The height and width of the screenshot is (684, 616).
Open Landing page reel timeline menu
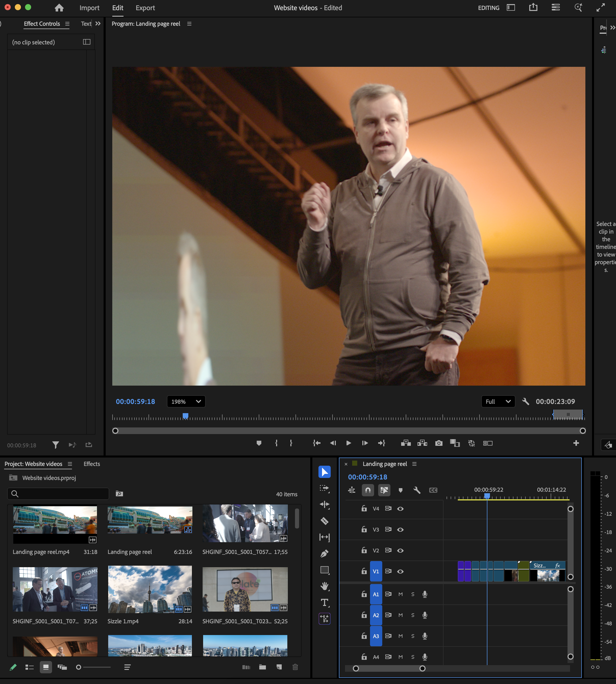pyautogui.click(x=414, y=464)
